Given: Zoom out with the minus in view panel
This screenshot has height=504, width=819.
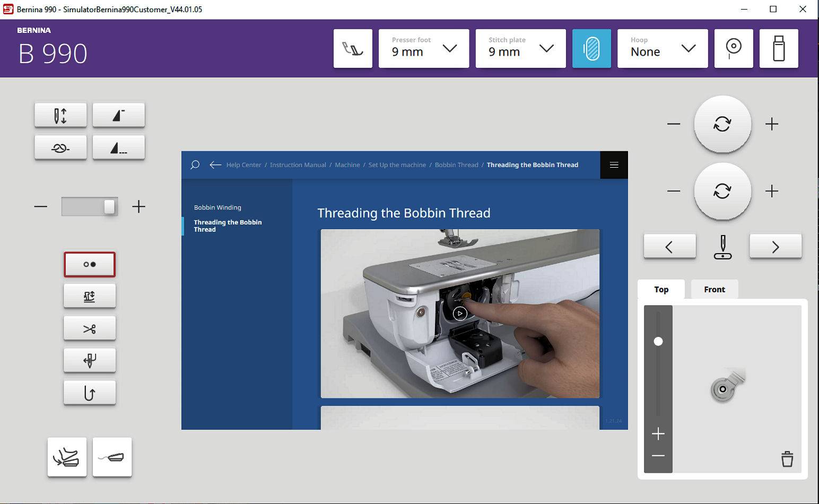Looking at the screenshot, I should (658, 456).
